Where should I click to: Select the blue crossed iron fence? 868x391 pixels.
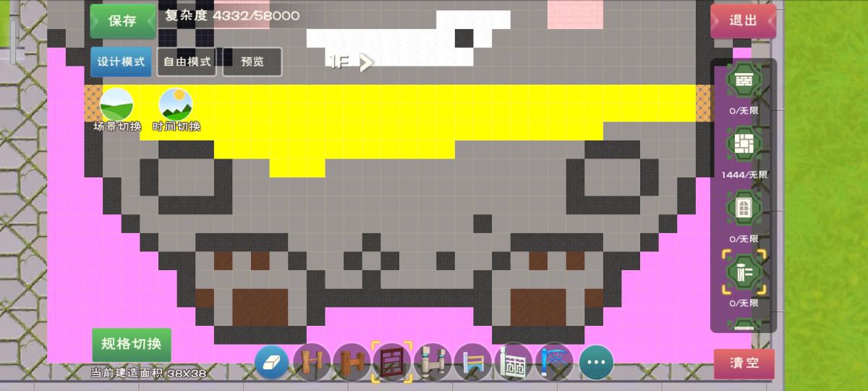click(555, 362)
